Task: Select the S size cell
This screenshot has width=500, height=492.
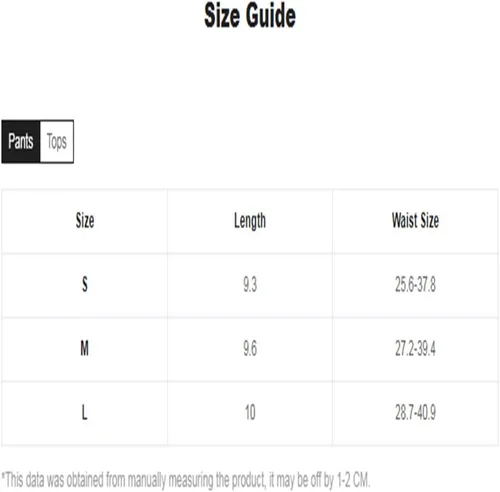Action: 85,285
